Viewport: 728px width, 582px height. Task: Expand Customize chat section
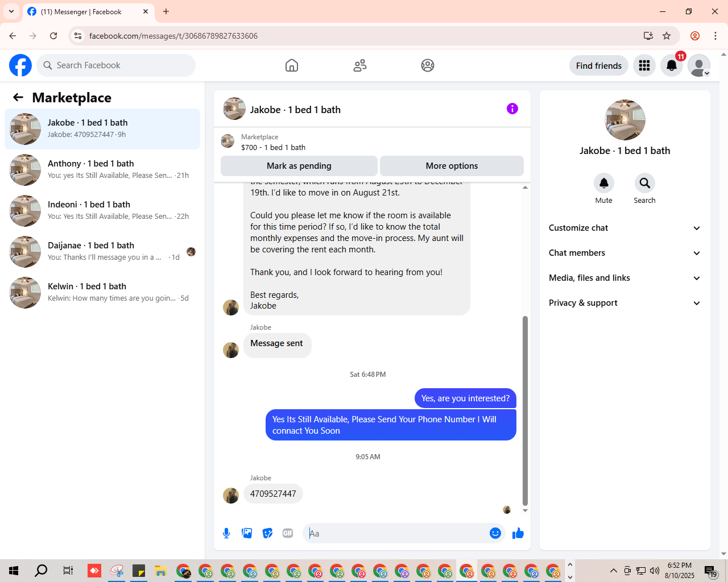(x=624, y=228)
